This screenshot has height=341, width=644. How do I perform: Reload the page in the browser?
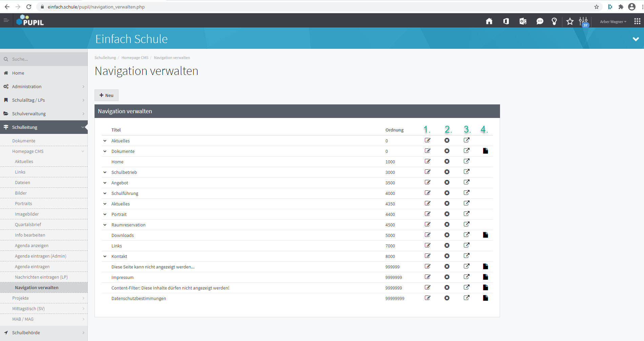29,7
